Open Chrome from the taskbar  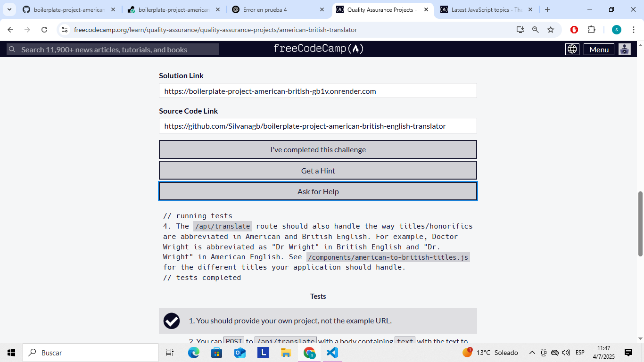[309, 353]
